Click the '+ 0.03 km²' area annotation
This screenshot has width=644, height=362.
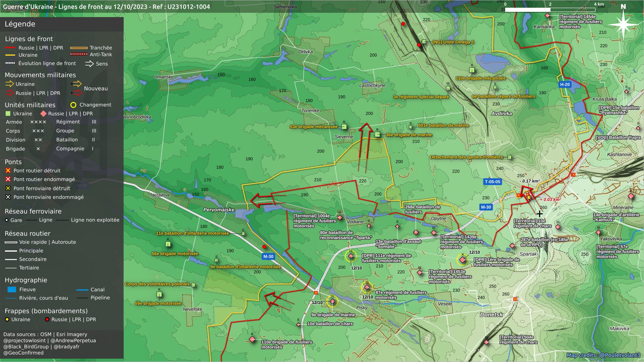click(550, 199)
